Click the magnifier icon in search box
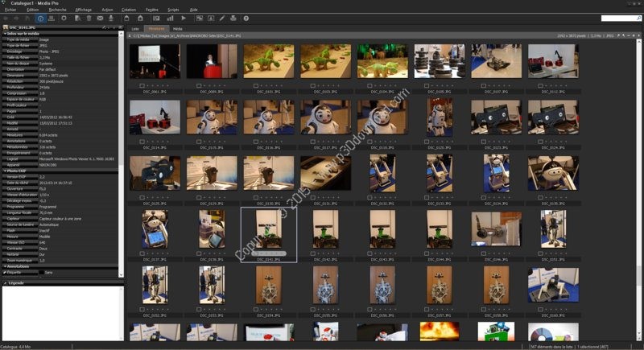This screenshot has height=350, width=644. pos(638,19)
